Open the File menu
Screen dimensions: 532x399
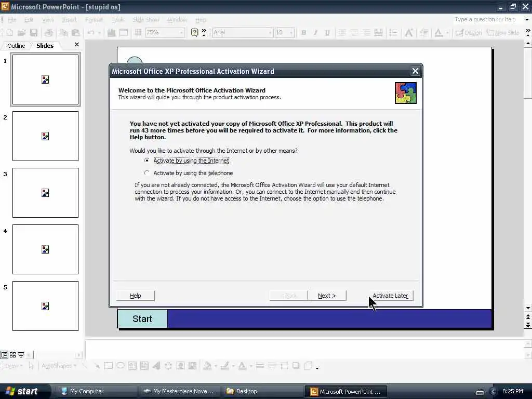pos(12,20)
